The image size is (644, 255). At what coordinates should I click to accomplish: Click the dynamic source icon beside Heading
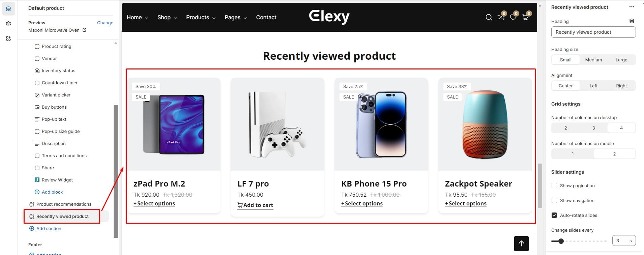pos(632,21)
